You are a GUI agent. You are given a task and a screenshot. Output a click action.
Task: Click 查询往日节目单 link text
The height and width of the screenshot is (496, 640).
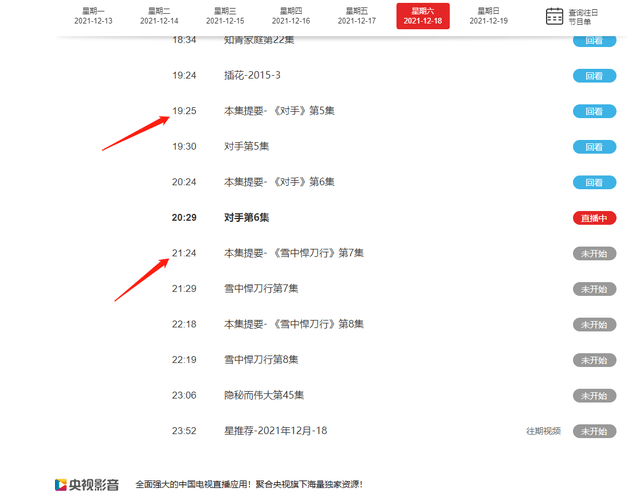coord(583,17)
